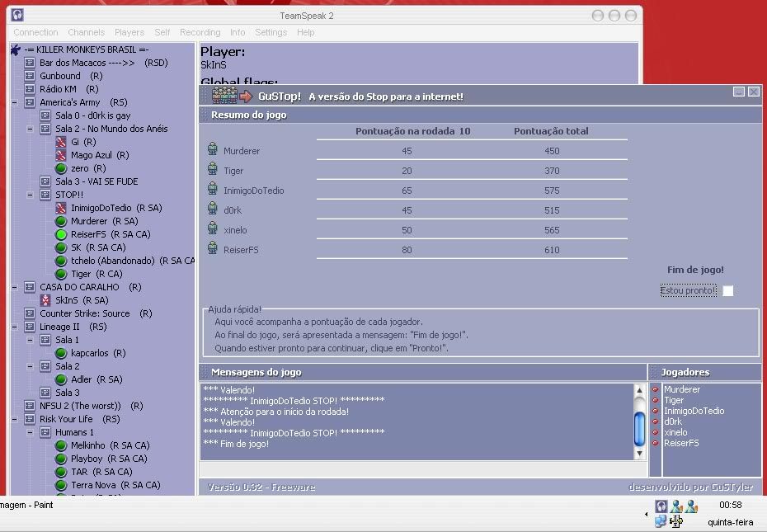Collapse the Risk Your Life channel
The height and width of the screenshot is (532, 767).
pos(14,420)
